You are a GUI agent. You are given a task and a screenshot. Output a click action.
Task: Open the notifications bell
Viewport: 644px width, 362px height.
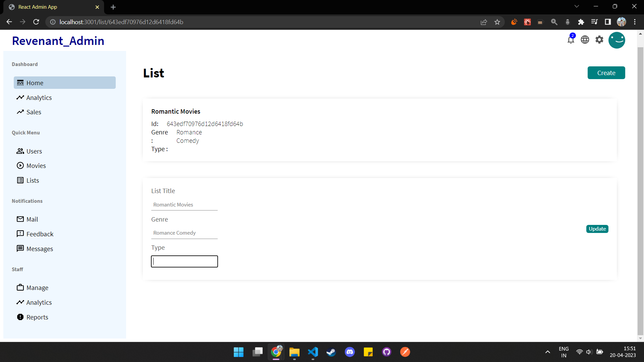571,39
